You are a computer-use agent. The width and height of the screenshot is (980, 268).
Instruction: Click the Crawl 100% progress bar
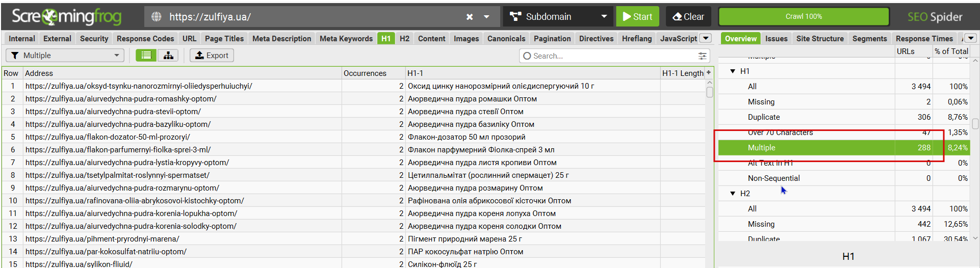click(x=804, y=17)
